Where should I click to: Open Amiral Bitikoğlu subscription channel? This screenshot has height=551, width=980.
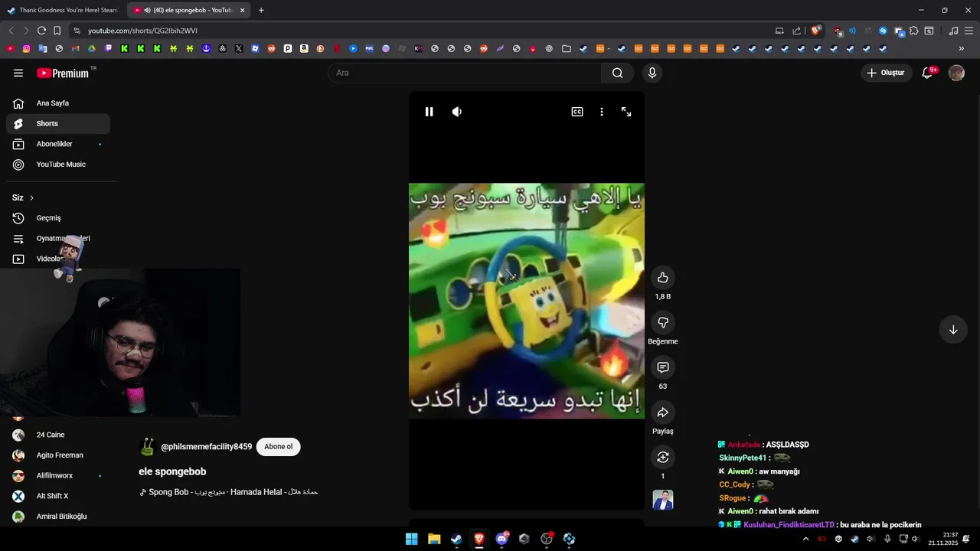[x=58, y=517]
